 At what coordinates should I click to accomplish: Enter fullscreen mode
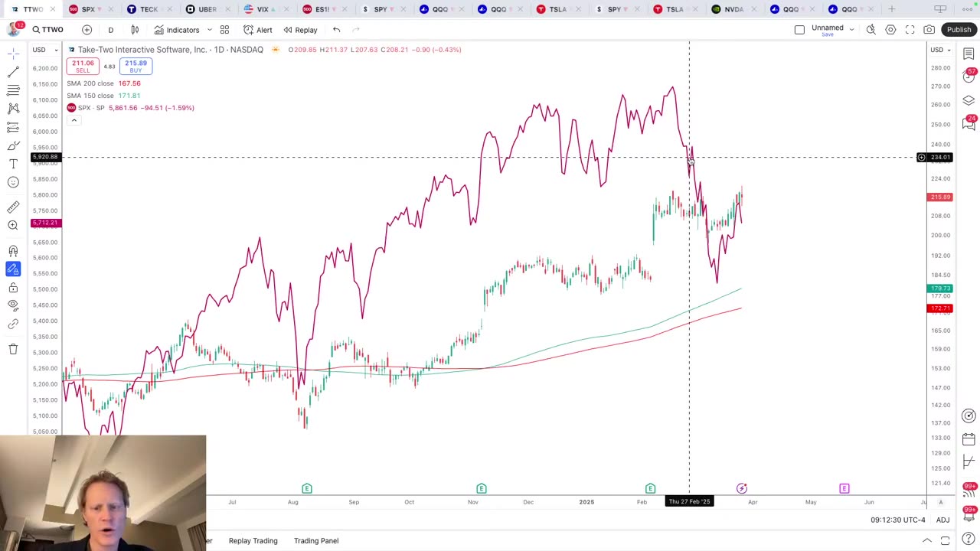pos(910,30)
